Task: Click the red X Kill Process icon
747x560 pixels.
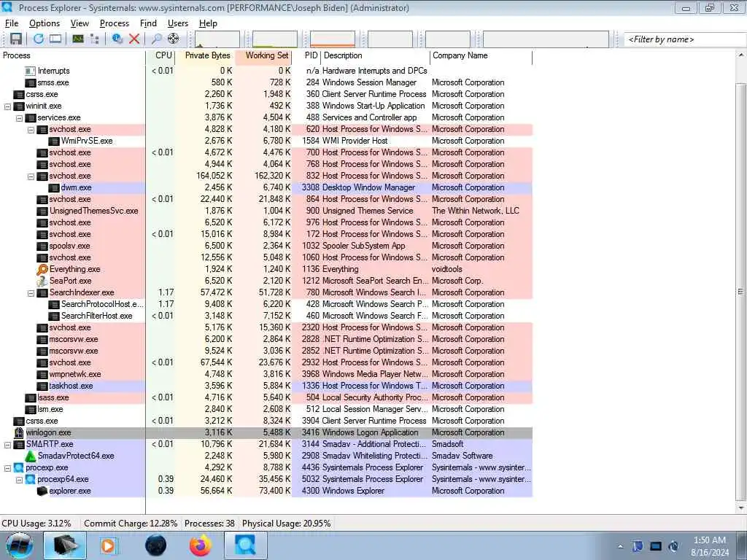Action: [x=134, y=39]
